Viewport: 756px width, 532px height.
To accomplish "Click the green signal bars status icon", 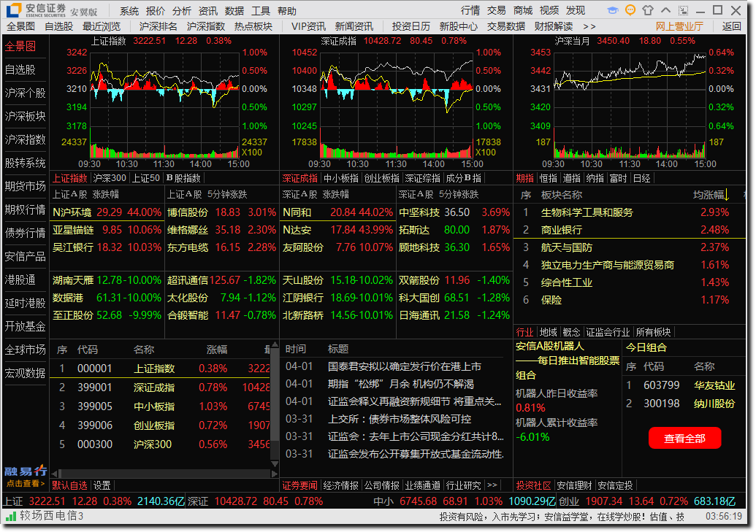I will 11,517.
